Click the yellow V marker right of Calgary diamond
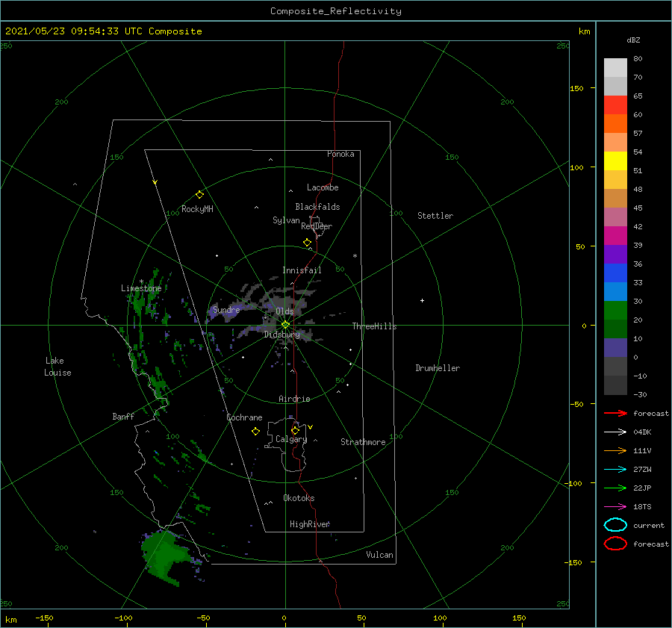The height and width of the screenshot is (628, 672). [311, 427]
